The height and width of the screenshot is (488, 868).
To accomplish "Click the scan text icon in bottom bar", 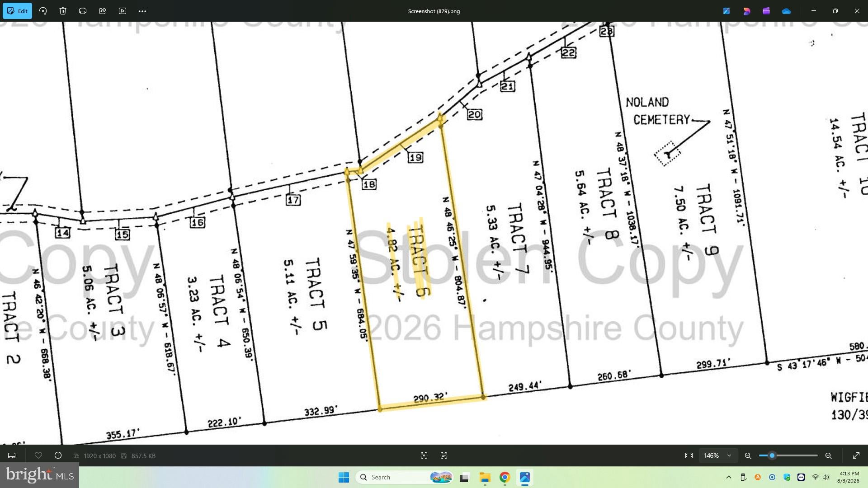I will coord(444,455).
